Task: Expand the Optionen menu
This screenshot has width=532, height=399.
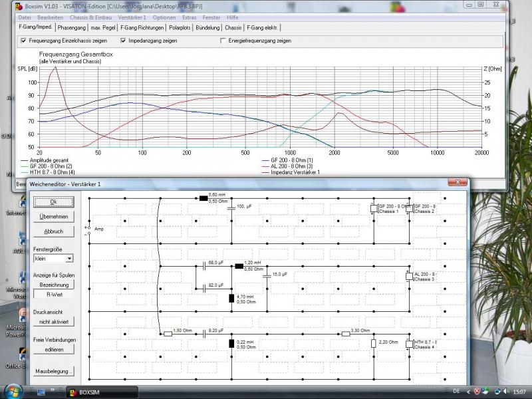Action: (164, 17)
